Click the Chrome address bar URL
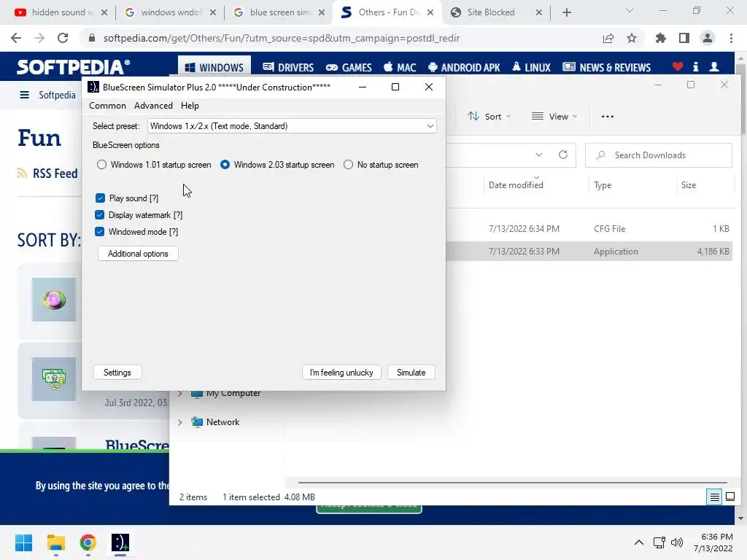Image resolution: width=747 pixels, height=560 pixels. [281, 38]
